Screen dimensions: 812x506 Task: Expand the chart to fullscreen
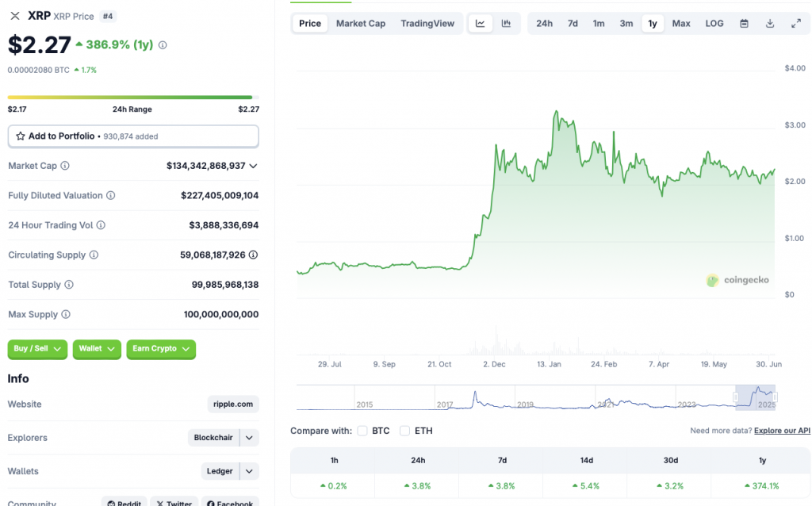pos(795,23)
